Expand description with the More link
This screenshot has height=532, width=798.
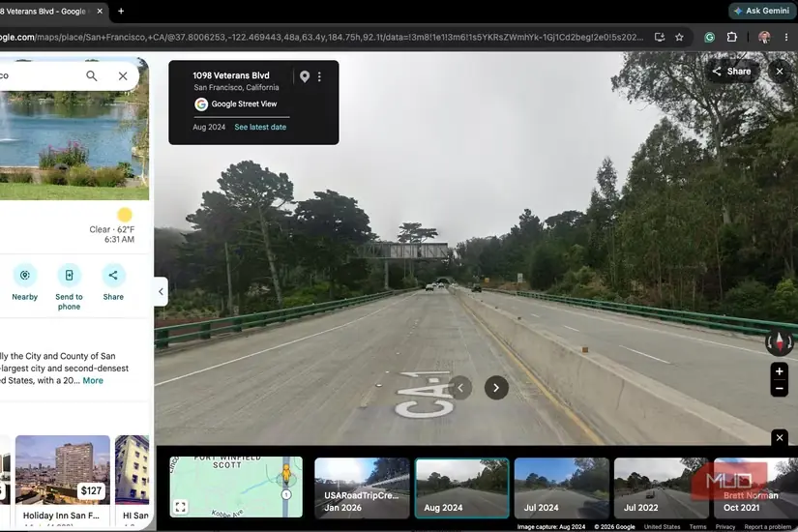tap(93, 380)
